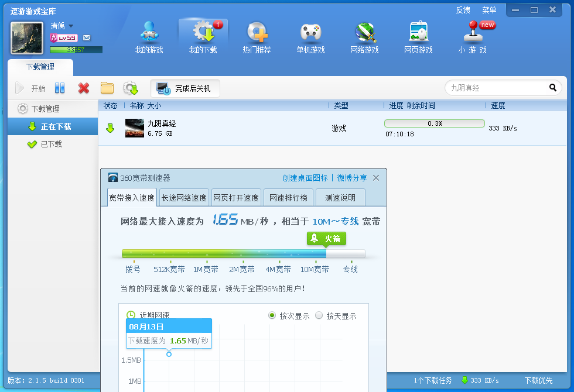Click the user avatar picture
574x392 pixels.
(27, 38)
